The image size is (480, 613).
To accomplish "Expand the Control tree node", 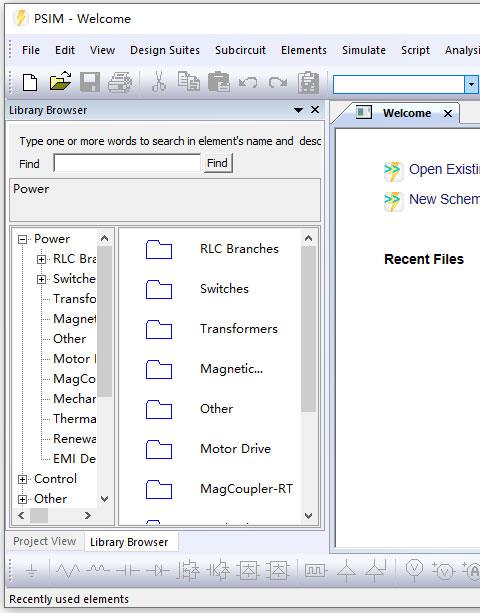I will point(23,479).
